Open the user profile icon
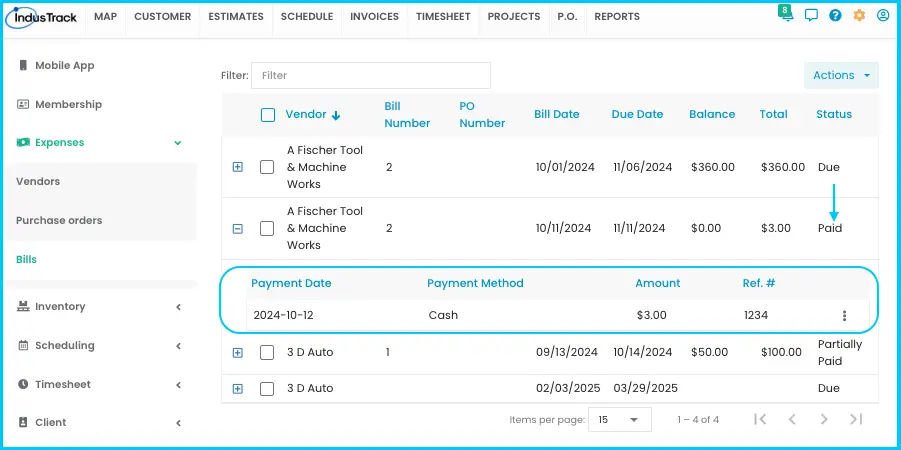The height and width of the screenshot is (450, 901). pos(883,16)
